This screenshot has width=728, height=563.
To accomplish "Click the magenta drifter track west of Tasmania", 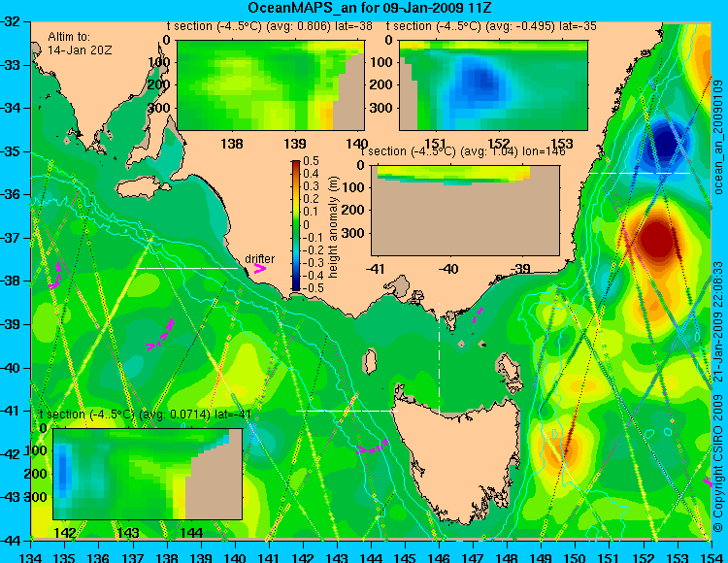I will [373, 447].
